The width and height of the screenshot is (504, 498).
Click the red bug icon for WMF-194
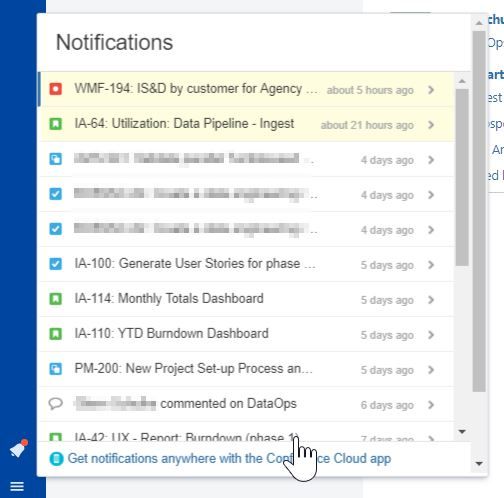pyautogui.click(x=56, y=89)
